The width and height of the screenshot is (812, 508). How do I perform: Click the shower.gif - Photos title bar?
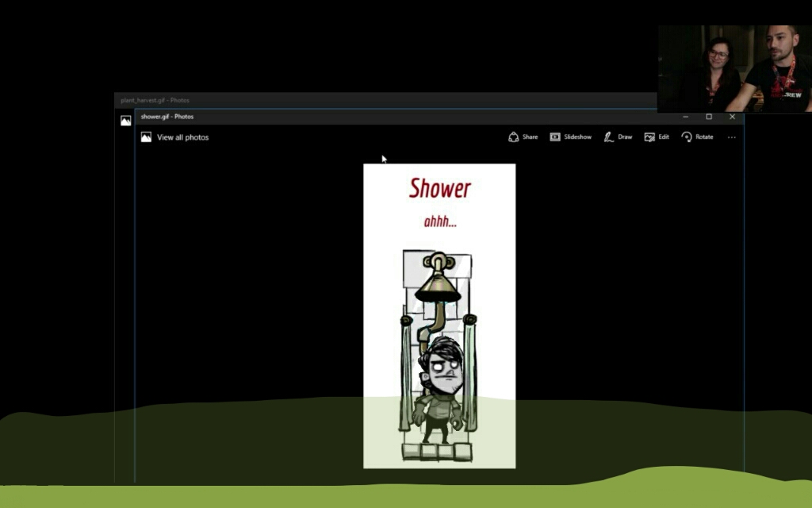396,117
